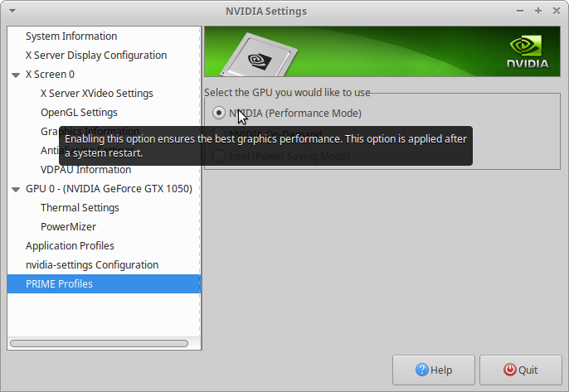
Task: Click the Quit button
Action: (521, 370)
